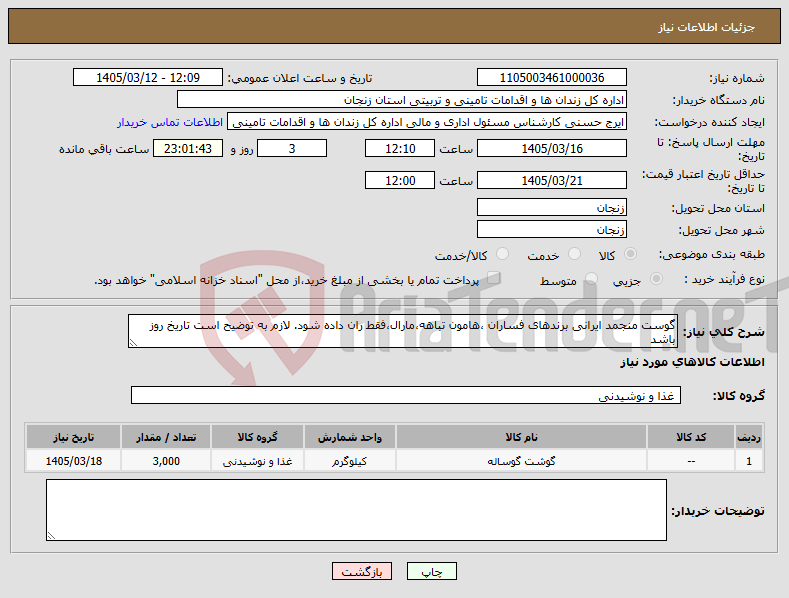Click the buyer notes text area
This screenshot has width=789, height=598.
pyautogui.click(x=356, y=510)
